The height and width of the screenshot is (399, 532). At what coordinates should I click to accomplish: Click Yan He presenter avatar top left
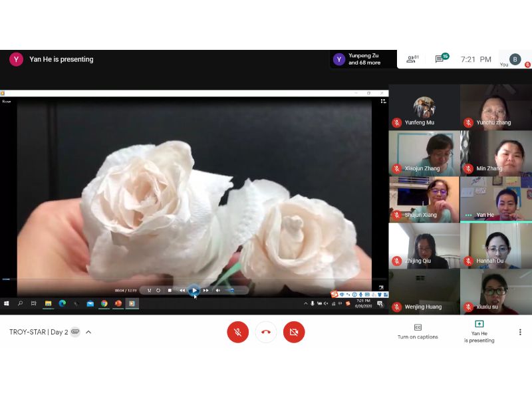click(x=16, y=59)
